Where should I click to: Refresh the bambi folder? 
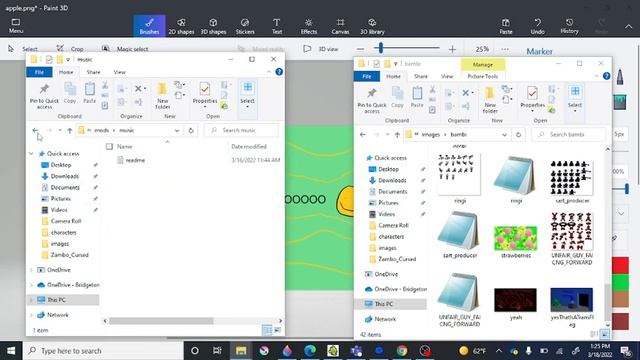pyautogui.click(x=518, y=134)
